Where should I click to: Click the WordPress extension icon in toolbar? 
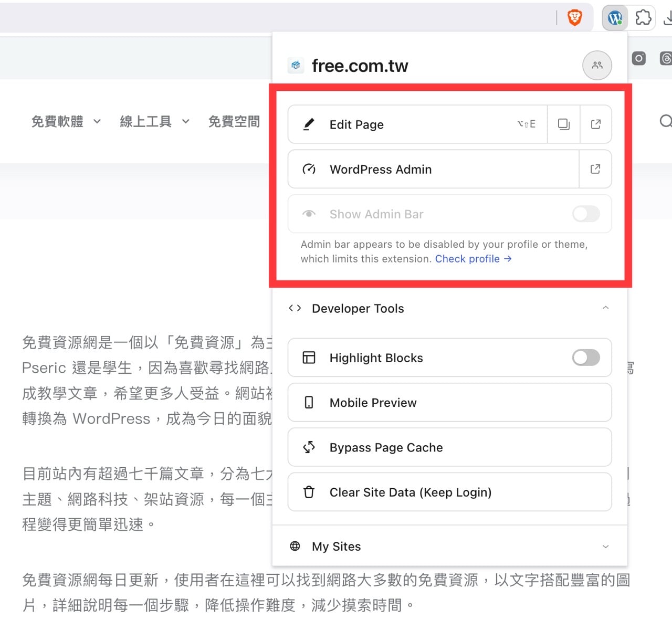[615, 18]
